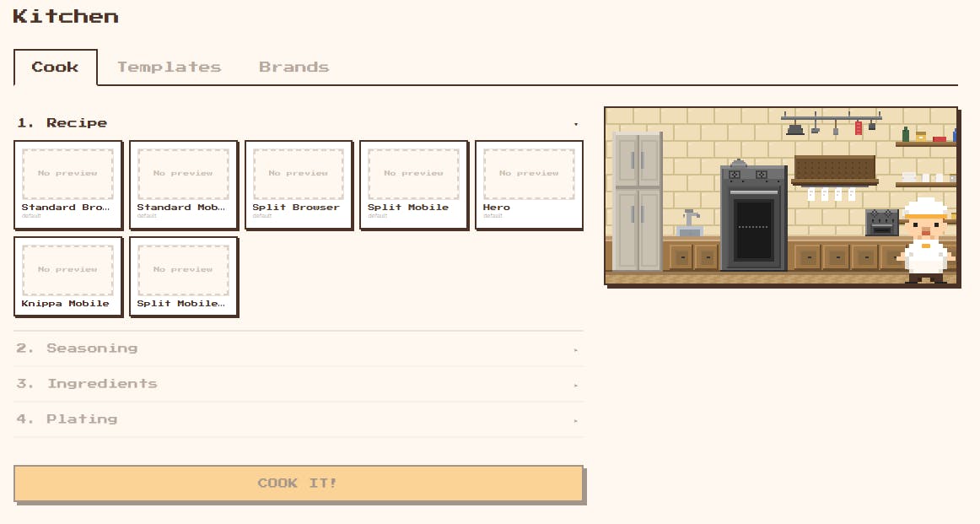This screenshot has width=980, height=524.
Task: Click the black oven in kitchen scene
Action: pyautogui.click(x=754, y=217)
